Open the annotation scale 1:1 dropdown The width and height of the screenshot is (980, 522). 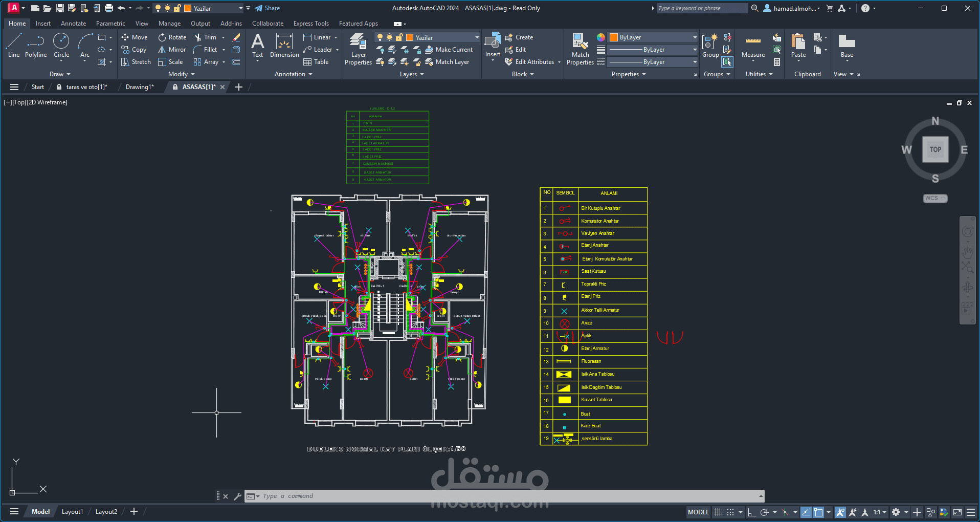click(880, 512)
